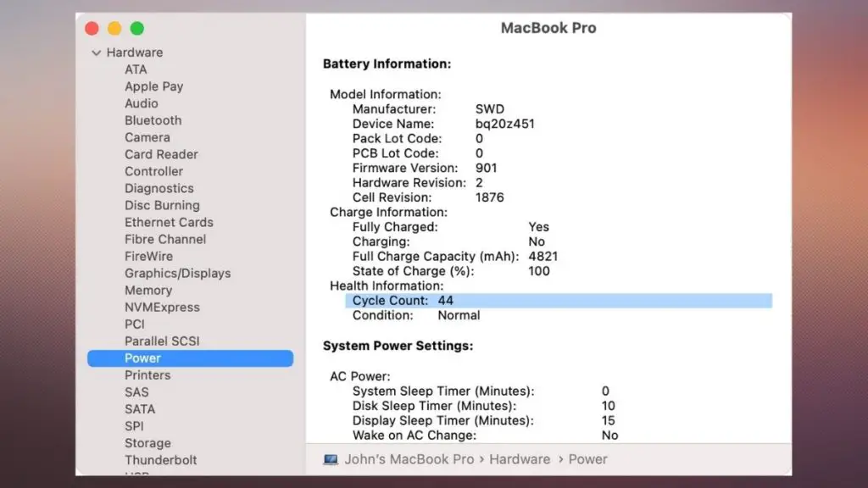Open Diagnostics in the sidebar
The height and width of the screenshot is (488, 868).
click(159, 189)
